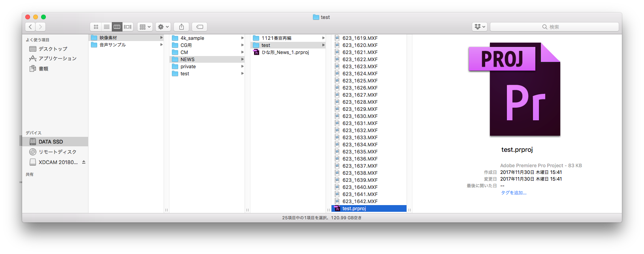Select the test.prproj file row
Viewport: 644px width, 254px height.
[x=369, y=209]
